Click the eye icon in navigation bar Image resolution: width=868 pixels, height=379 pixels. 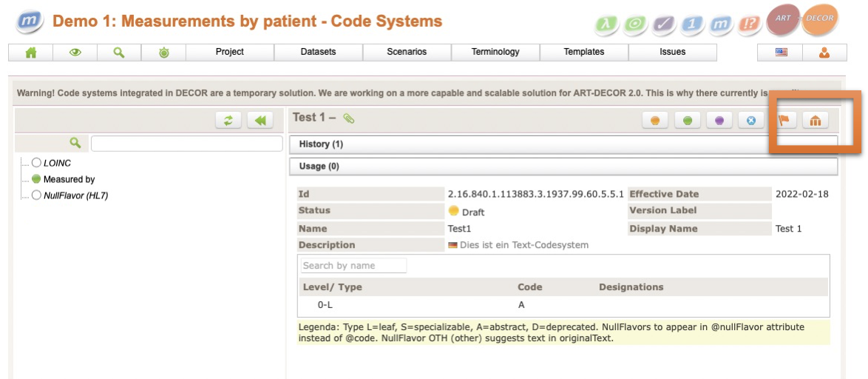pos(75,52)
